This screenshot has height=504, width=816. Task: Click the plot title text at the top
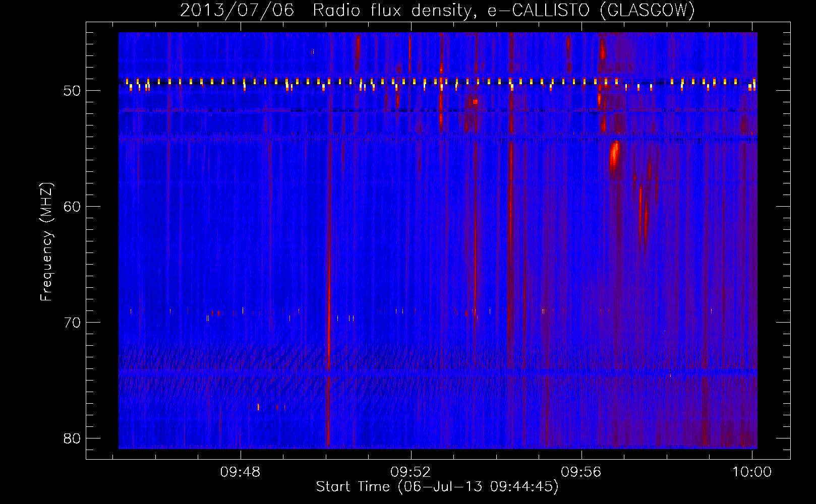click(x=437, y=10)
